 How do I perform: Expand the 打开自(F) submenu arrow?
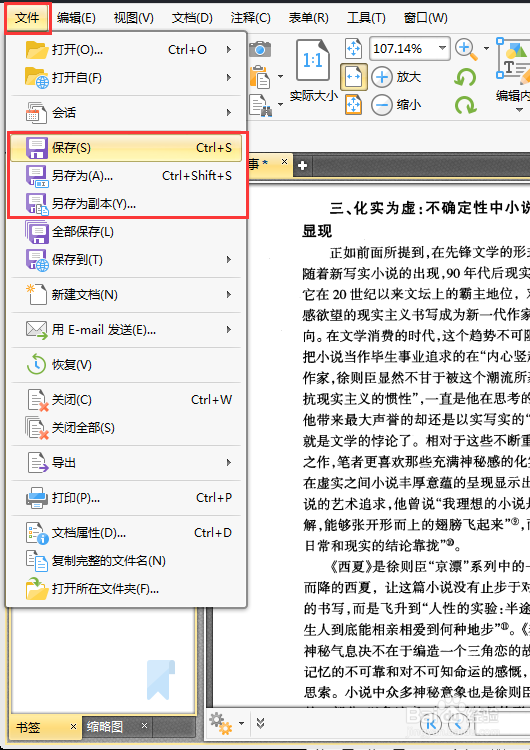click(229, 77)
